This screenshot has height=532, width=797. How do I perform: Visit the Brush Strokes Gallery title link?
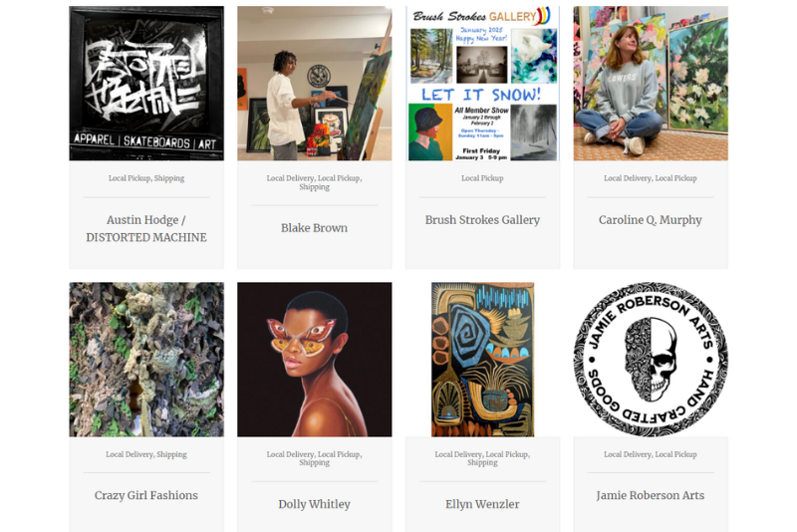(482, 220)
